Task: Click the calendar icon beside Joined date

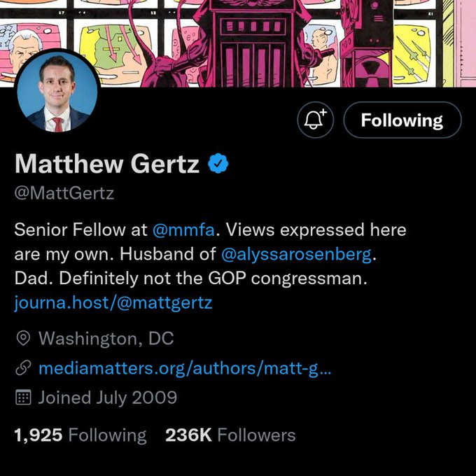Action: click(x=23, y=398)
